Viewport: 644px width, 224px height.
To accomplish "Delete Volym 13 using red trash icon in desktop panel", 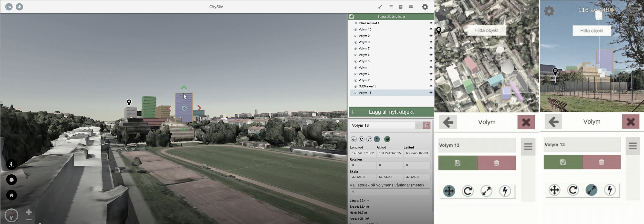I will pos(427,125).
